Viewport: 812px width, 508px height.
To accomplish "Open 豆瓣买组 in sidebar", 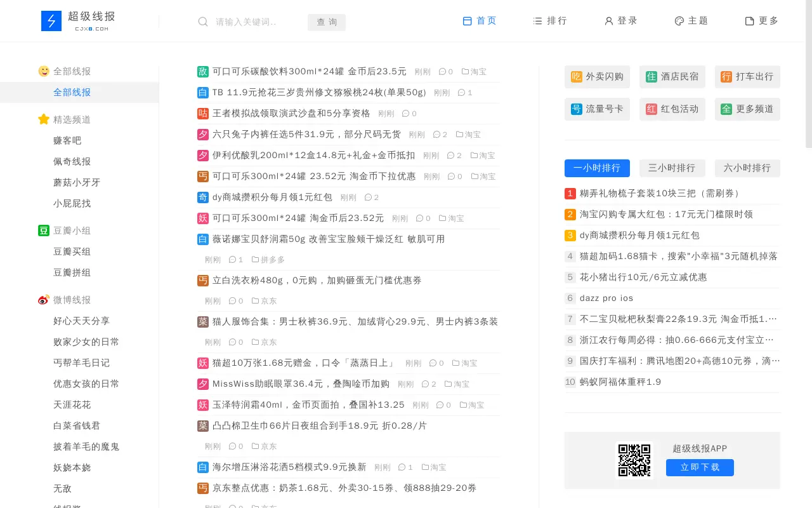I will (x=72, y=252).
